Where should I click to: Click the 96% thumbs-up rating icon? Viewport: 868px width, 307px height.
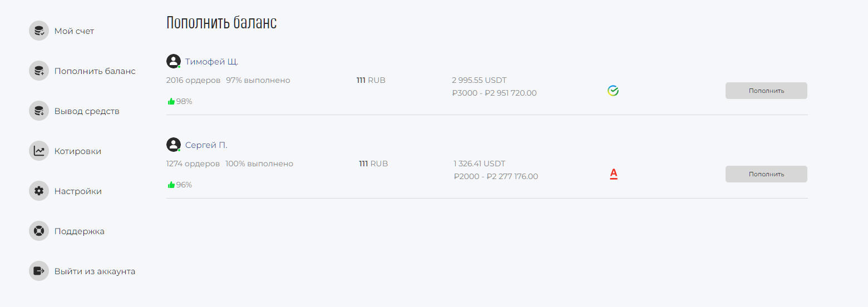point(171,185)
